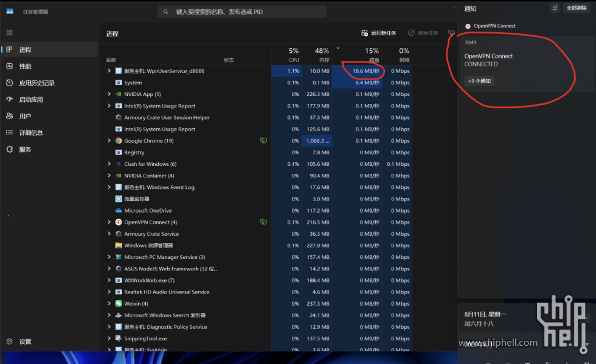Screen dimensions: 596x364
Task: Clear all notifications with 全部清除
Action: (x=577, y=8)
